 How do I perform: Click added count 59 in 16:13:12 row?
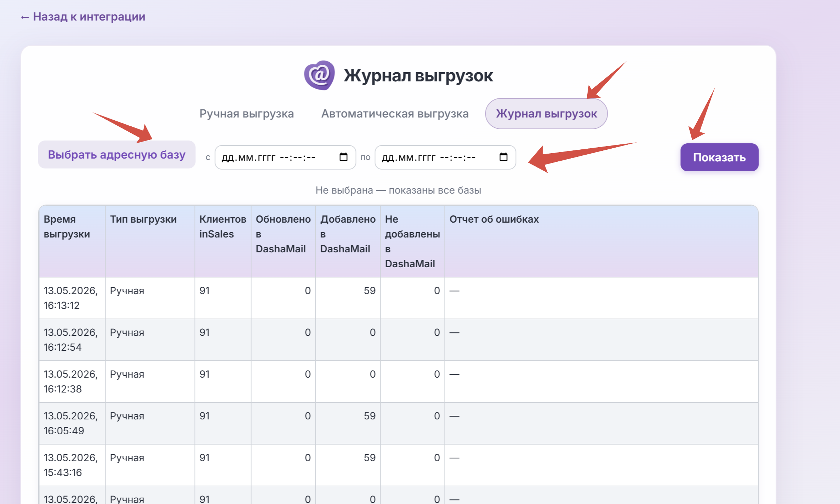(x=370, y=291)
